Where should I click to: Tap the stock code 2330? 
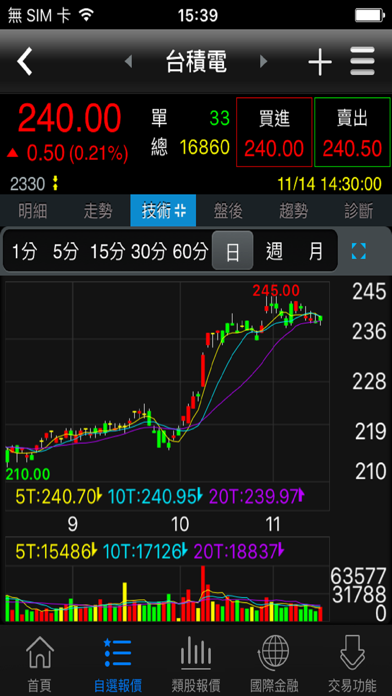point(28,184)
